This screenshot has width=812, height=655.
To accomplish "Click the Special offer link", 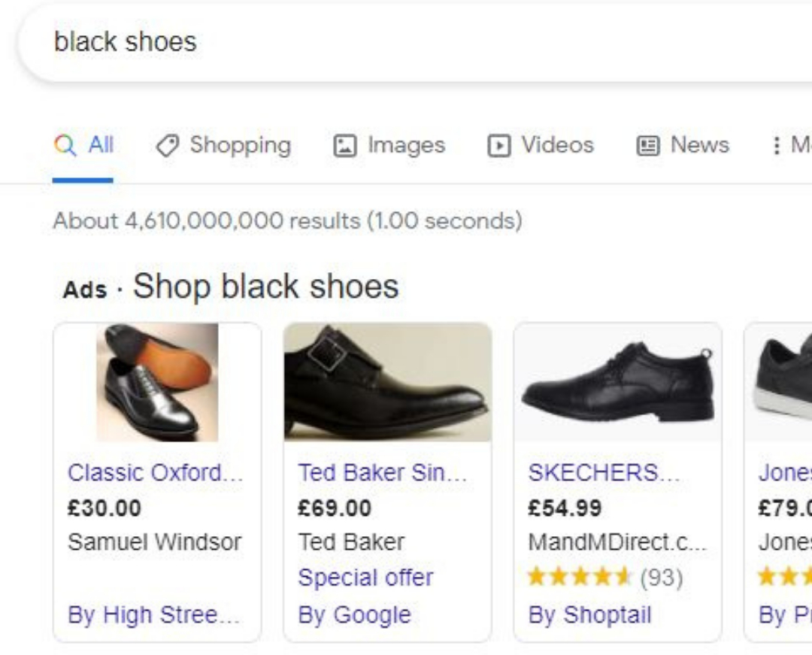I will 365,578.
